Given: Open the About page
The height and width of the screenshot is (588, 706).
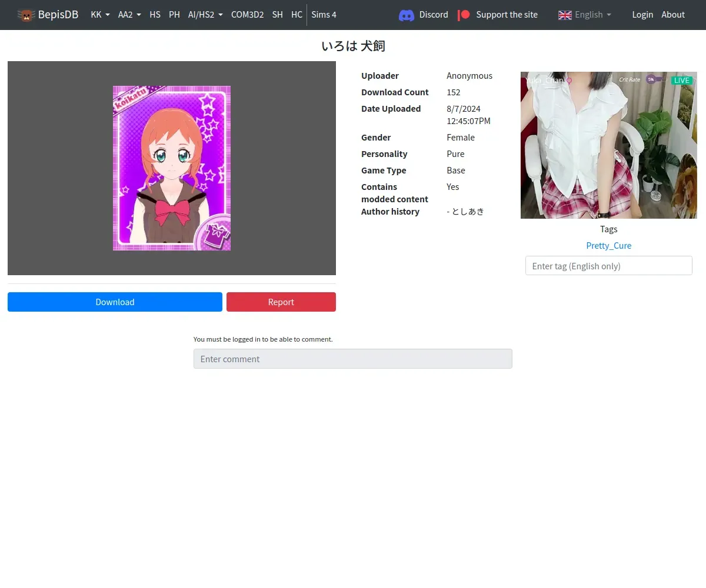Looking at the screenshot, I should point(673,15).
